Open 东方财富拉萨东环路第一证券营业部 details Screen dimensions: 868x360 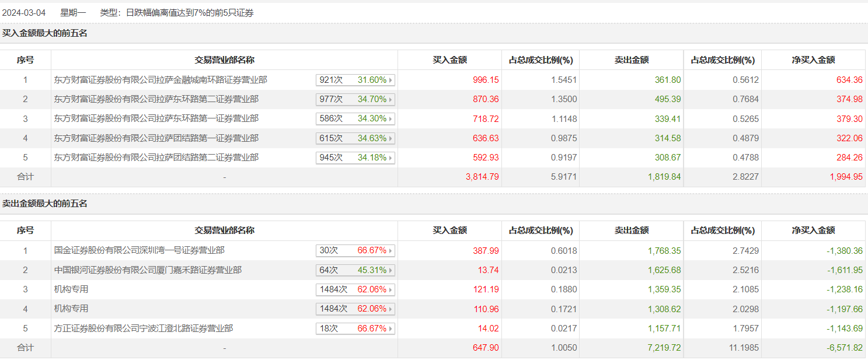point(156,118)
